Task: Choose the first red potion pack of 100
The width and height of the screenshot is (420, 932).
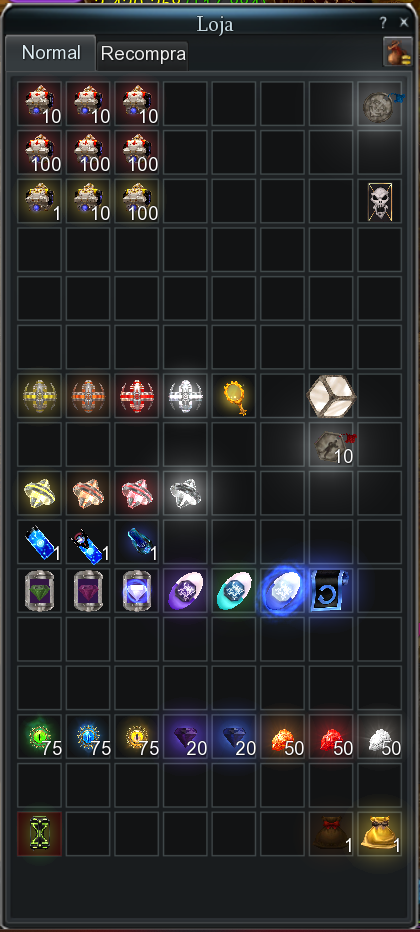Action: 39,153
